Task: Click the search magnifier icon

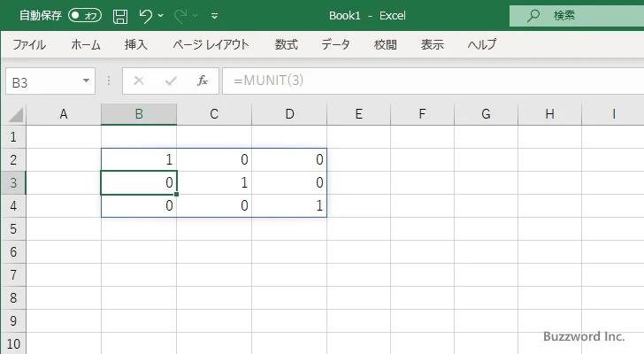Action: pyautogui.click(x=533, y=16)
